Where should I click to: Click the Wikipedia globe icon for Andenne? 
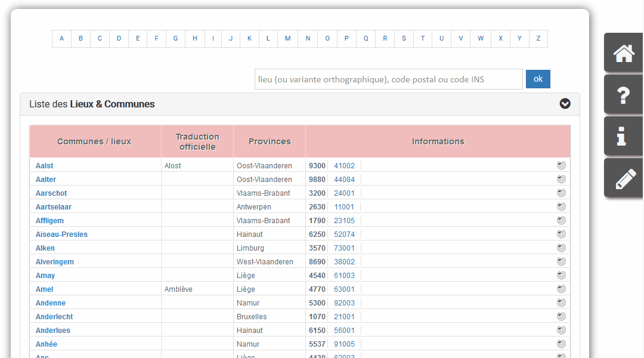[561, 303]
